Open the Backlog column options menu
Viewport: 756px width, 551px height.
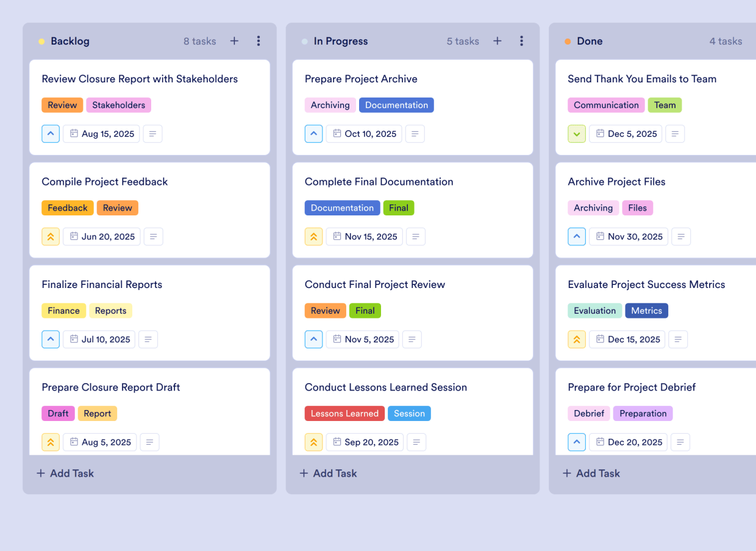(x=259, y=41)
